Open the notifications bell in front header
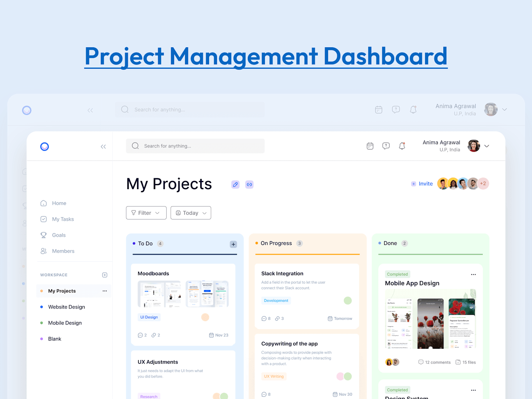Screen dimensions: 532x399 pyautogui.click(x=402, y=146)
